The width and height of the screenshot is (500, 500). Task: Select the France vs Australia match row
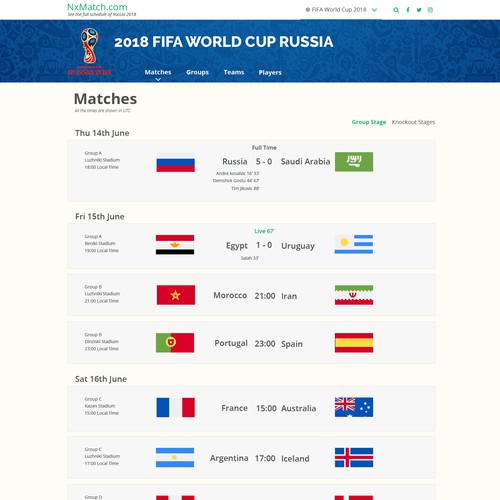click(251, 409)
